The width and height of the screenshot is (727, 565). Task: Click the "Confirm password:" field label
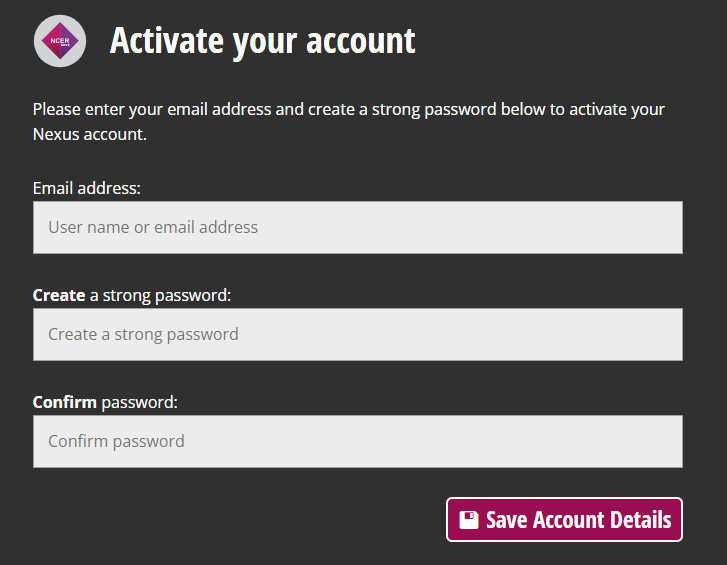(105, 402)
